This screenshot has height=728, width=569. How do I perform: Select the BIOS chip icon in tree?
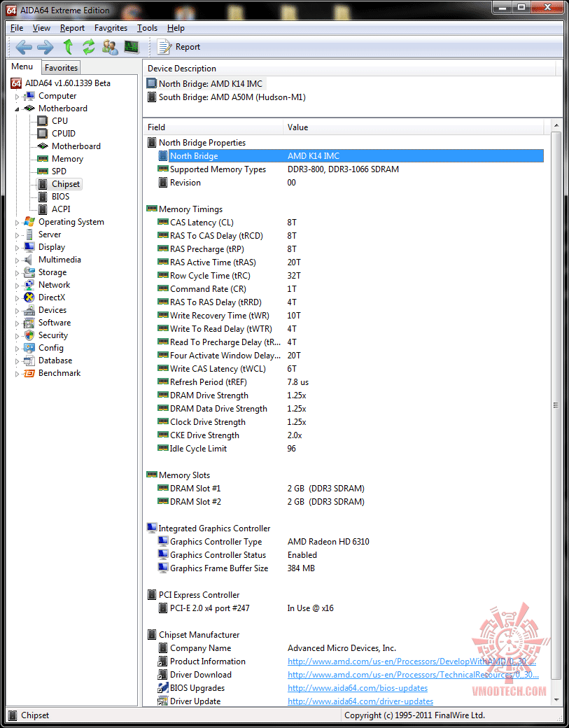[43, 197]
